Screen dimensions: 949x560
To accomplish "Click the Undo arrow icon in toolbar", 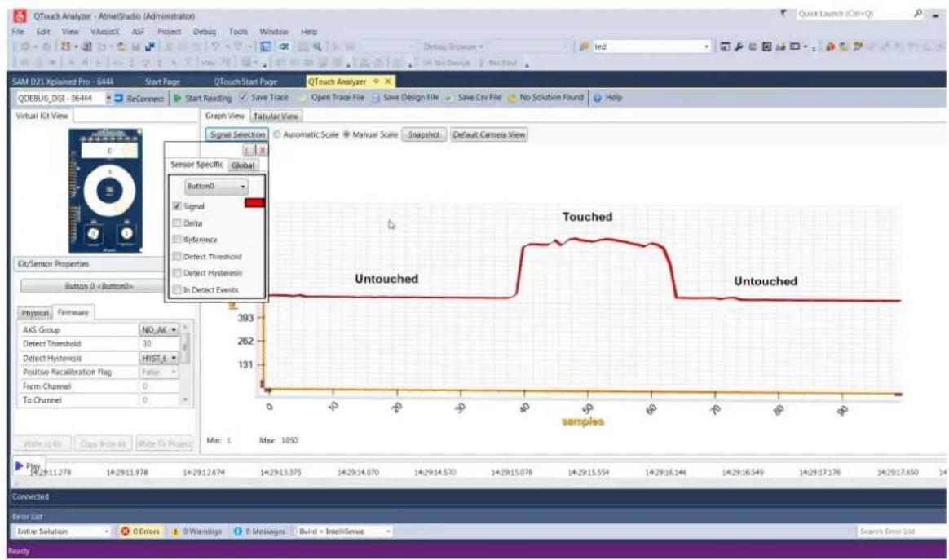I will point(215,46).
